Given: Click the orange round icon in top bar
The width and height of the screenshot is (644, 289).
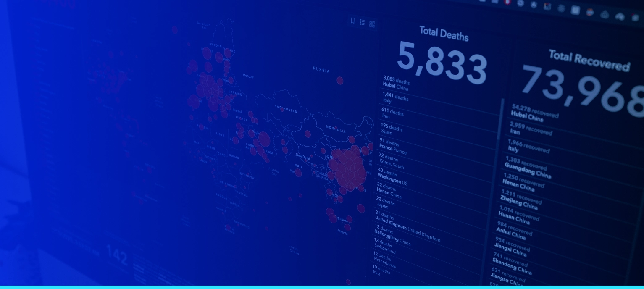Looking at the screenshot, I should pos(589,13).
